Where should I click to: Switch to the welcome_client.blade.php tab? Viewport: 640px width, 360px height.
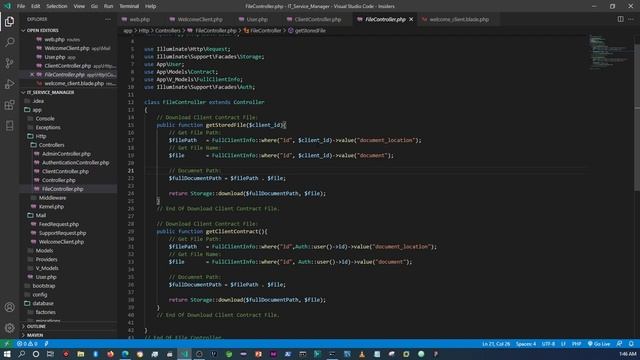459,19
